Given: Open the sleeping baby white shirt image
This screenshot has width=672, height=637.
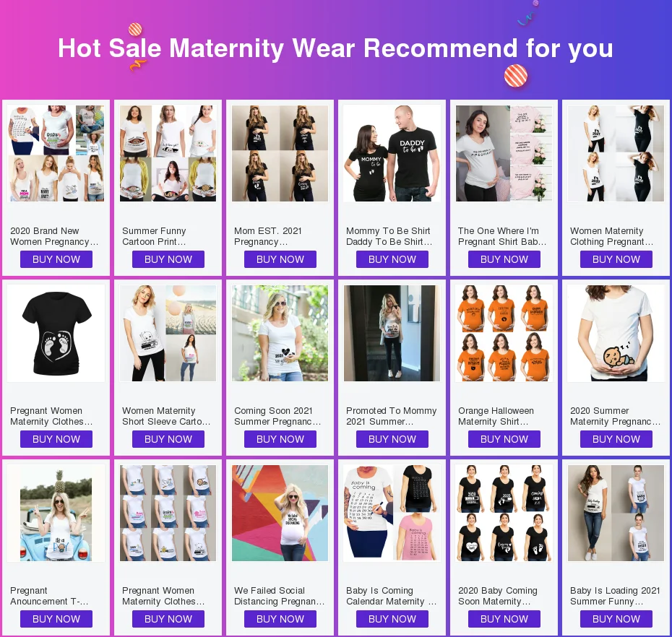Looking at the screenshot, I should click(x=616, y=333).
